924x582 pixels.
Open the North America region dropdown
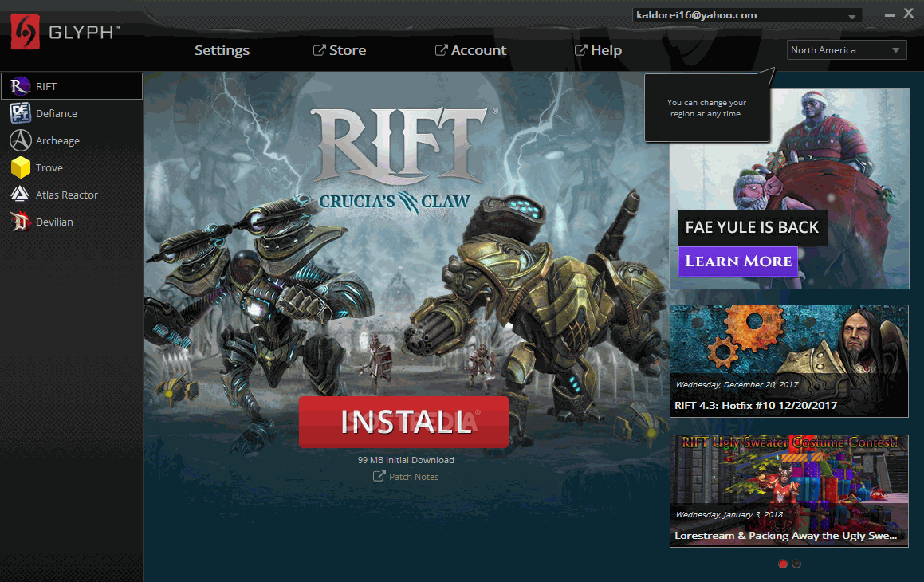pos(846,50)
